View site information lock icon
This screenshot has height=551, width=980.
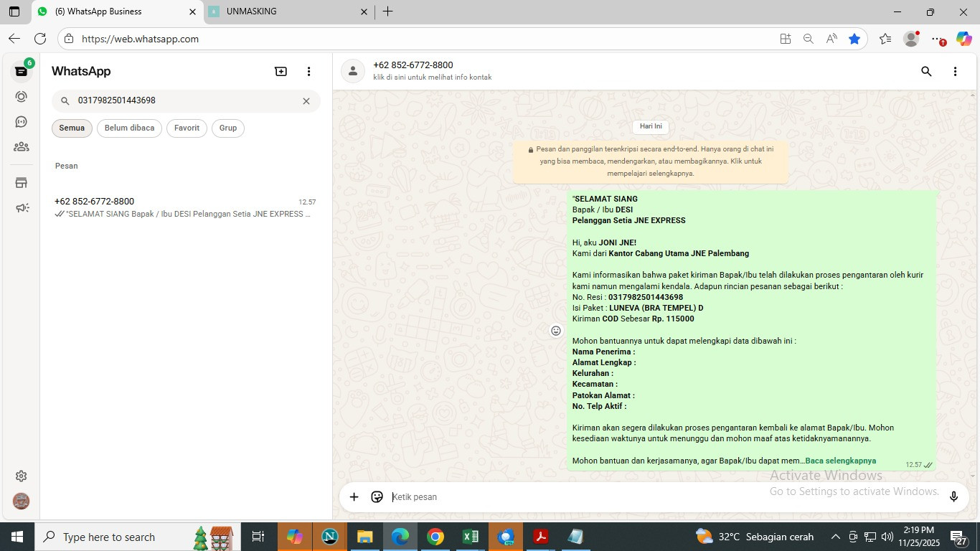[68, 39]
